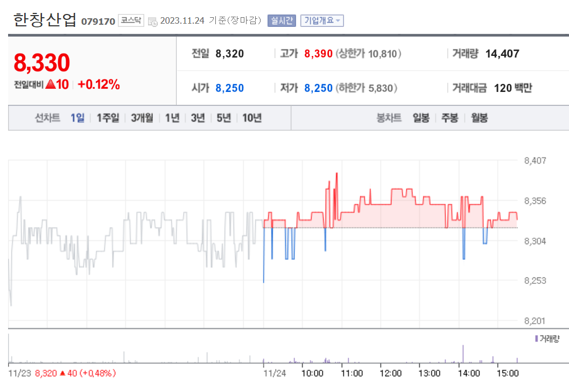569x392 pixels.
Task: Click the 13:00 time axis label
Action: [x=429, y=373]
